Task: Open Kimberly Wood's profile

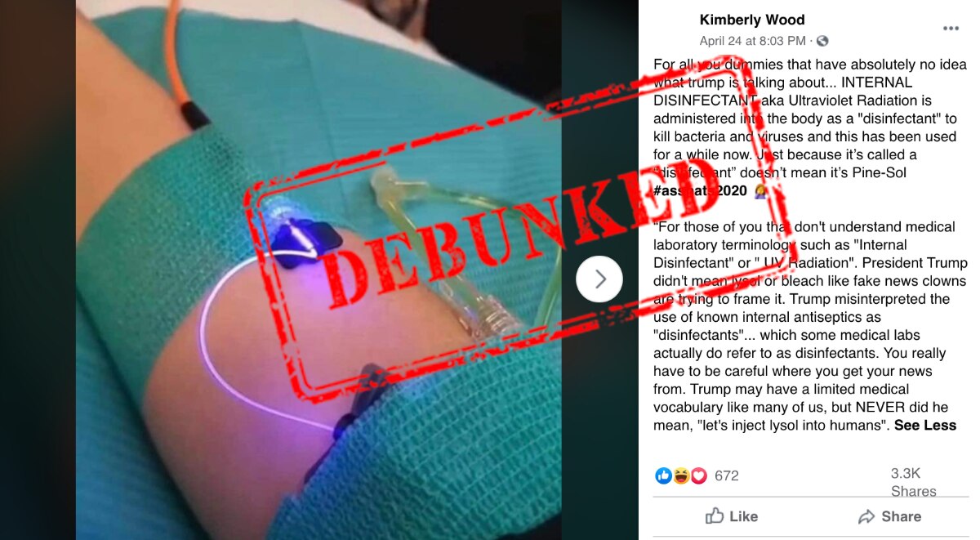Action: coord(751,20)
